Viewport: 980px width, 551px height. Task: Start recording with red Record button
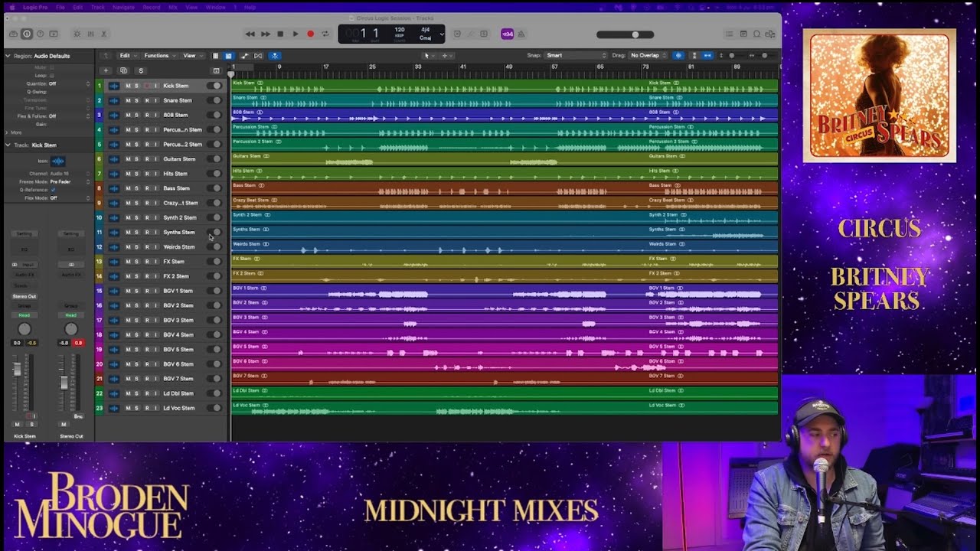[310, 34]
